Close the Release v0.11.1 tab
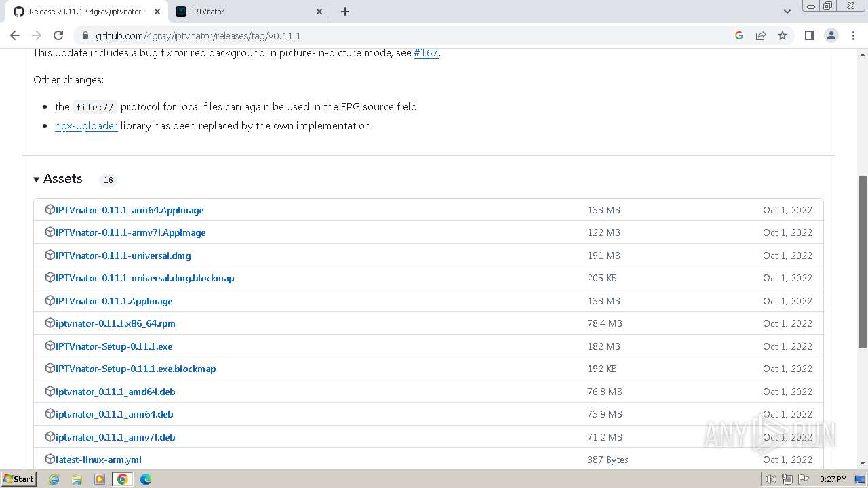The image size is (868, 488). [157, 12]
